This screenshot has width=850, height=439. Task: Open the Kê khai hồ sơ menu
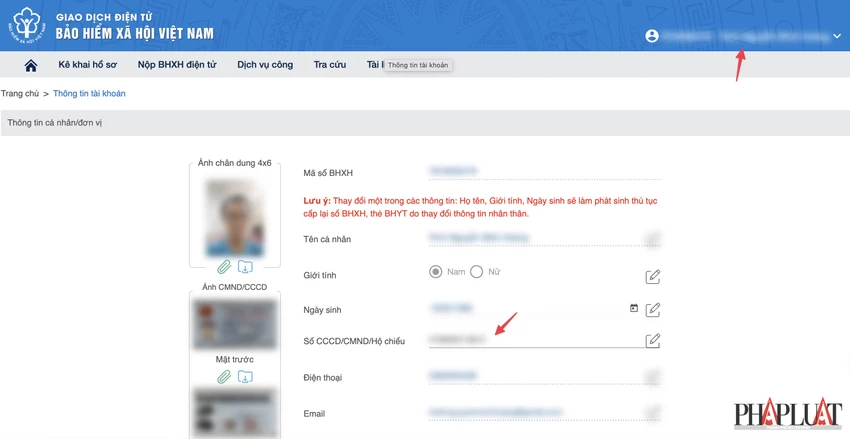(x=88, y=64)
